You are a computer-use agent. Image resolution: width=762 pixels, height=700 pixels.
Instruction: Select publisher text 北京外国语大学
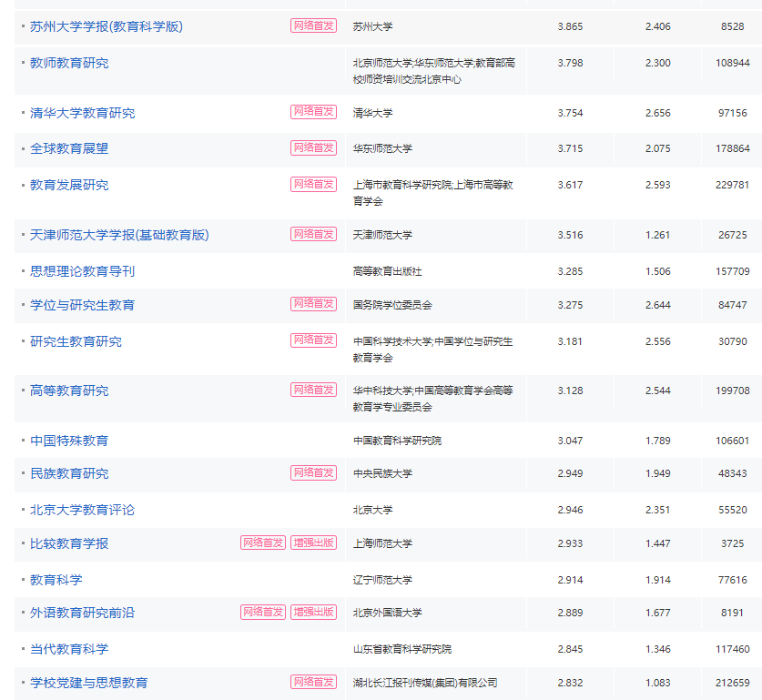387,613
